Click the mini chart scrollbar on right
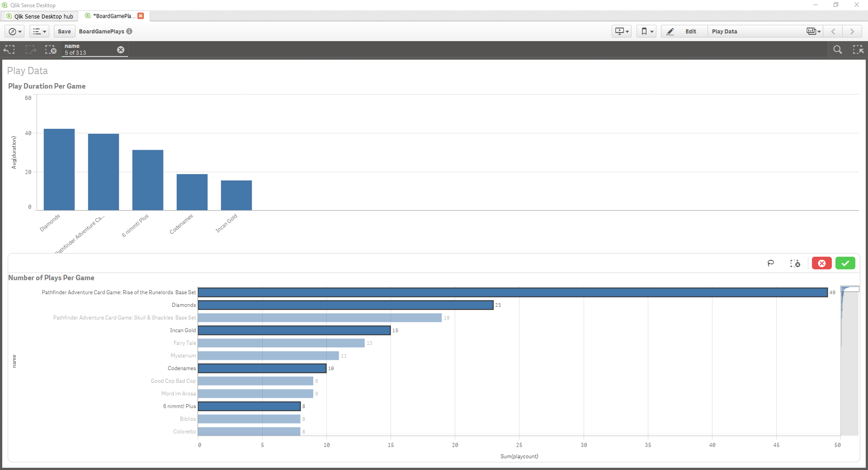 click(x=849, y=362)
